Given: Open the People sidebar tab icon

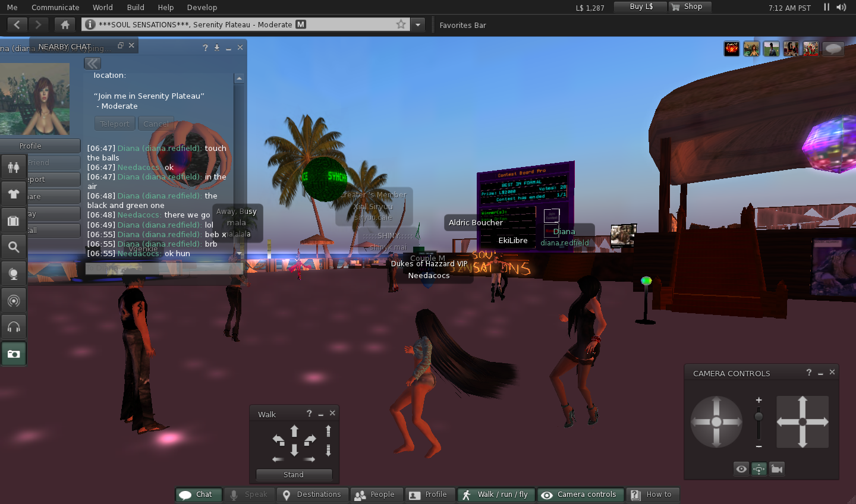Looking at the screenshot, I should point(14,168).
